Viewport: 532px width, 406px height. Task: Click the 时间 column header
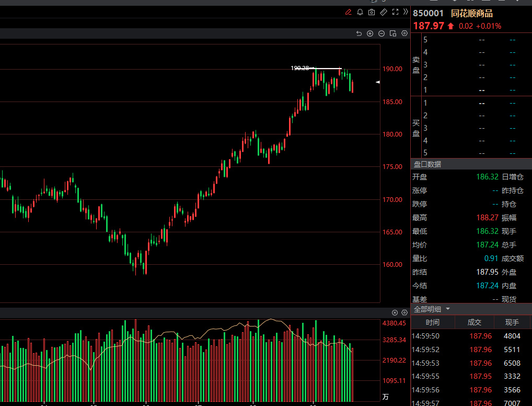tap(433, 322)
